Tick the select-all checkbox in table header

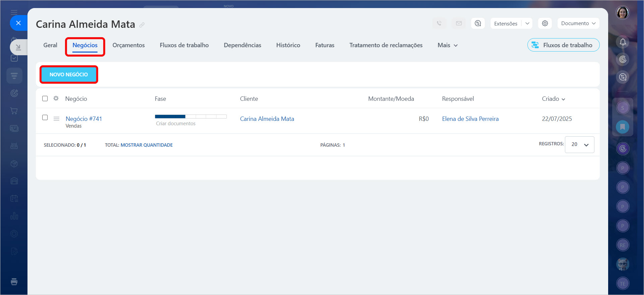pos(45,98)
